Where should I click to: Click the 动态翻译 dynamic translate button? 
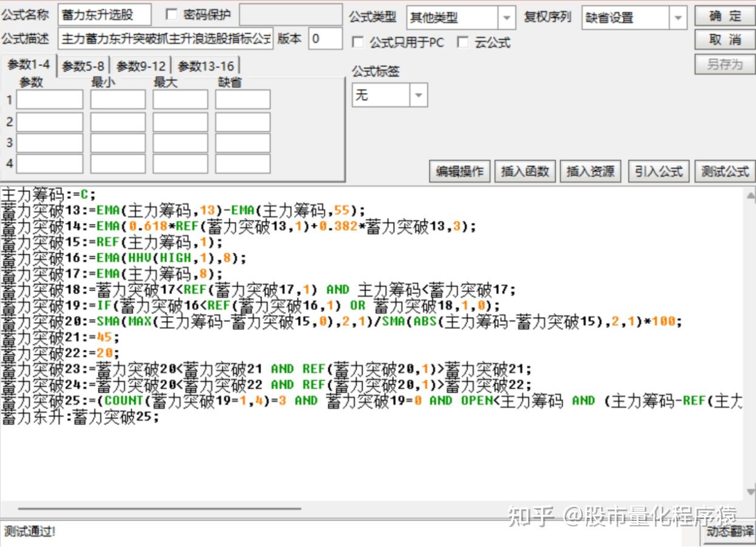click(x=729, y=532)
